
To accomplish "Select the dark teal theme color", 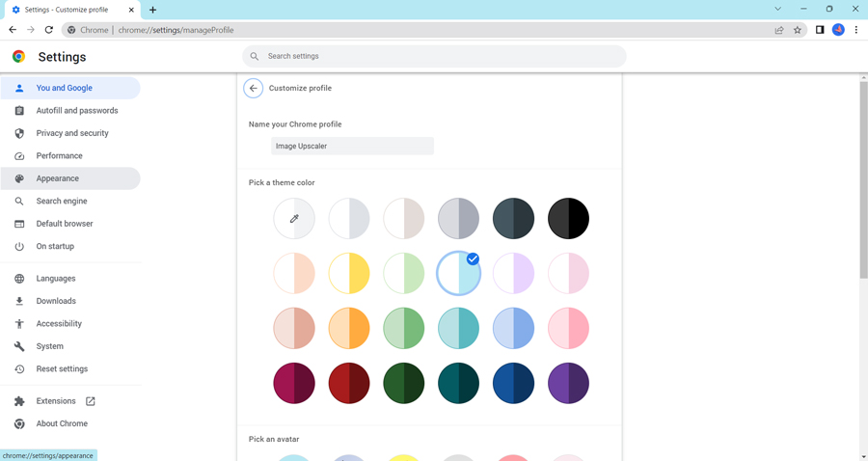I will tap(458, 383).
